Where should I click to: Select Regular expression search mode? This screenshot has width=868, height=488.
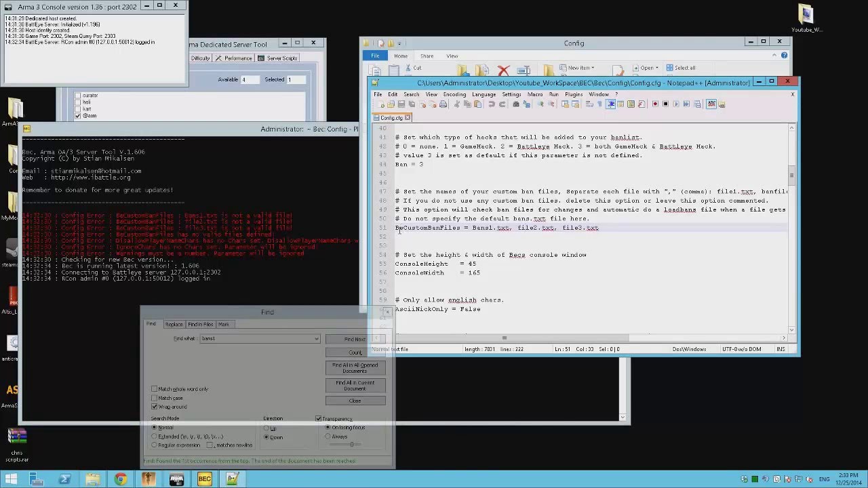pyautogui.click(x=155, y=445)
